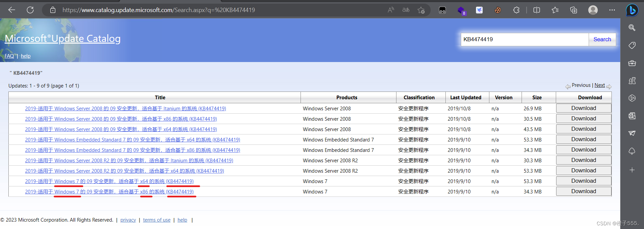Sort results by Last Updated column
The width and height of the screenshot is (644, 229).
point(466,98)
